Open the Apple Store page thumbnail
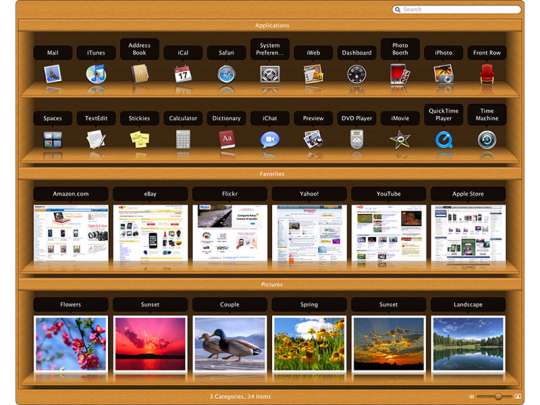This screenshot has height=405, width=540. tap(468, 233)
